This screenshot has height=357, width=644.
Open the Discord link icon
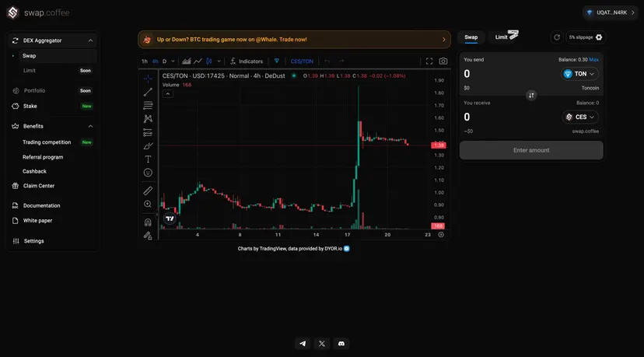pyautogui.click(x=341, y=344)
